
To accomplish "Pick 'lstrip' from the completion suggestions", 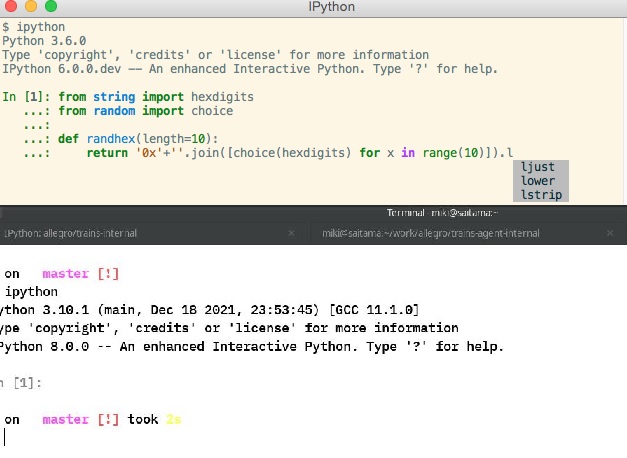I will coord(540,195).
